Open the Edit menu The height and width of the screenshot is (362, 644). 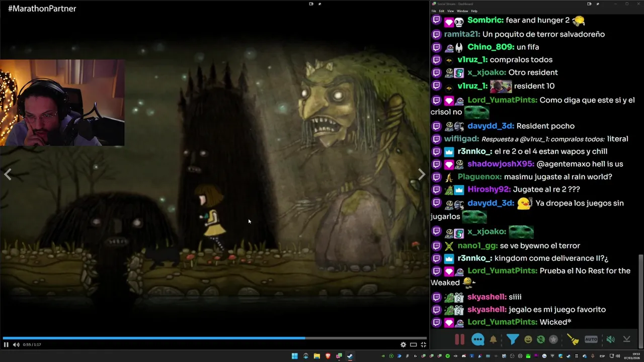tap(441, 11)
